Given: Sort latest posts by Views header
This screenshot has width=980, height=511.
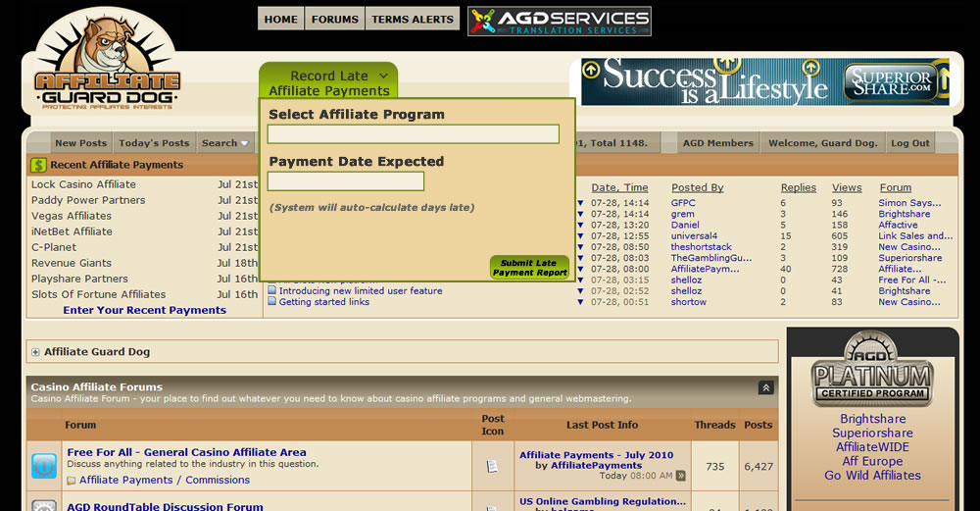Looking at the screenshot, I should click(847, 187).
